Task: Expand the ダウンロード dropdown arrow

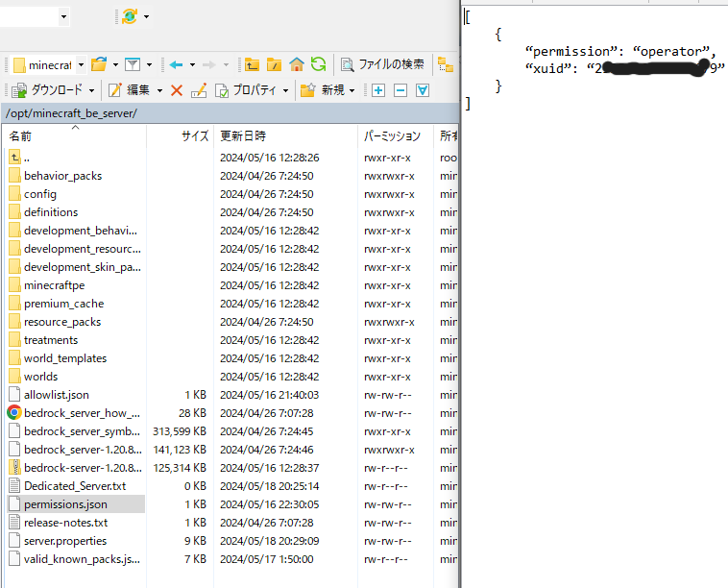Action: pyautogui.click(x=92, y=90)
